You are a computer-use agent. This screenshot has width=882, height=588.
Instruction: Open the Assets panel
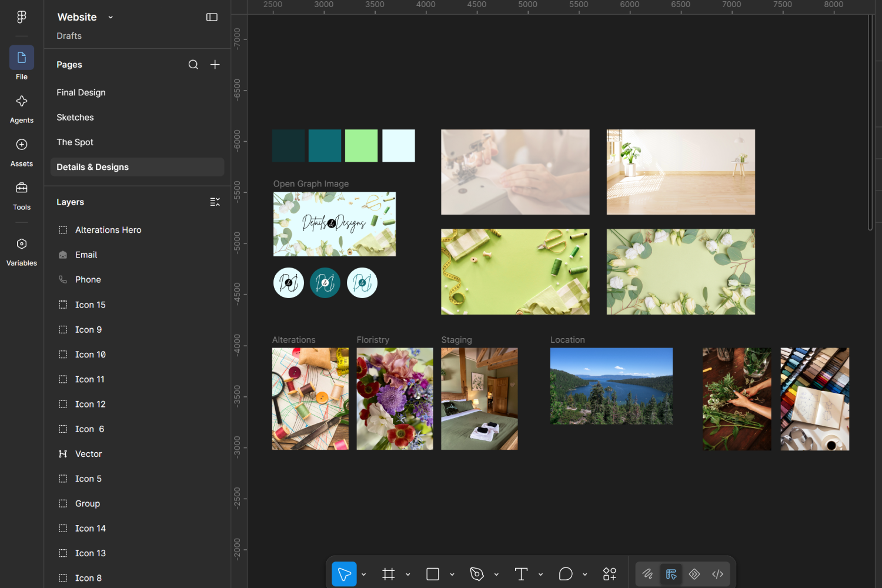point(22,153)
